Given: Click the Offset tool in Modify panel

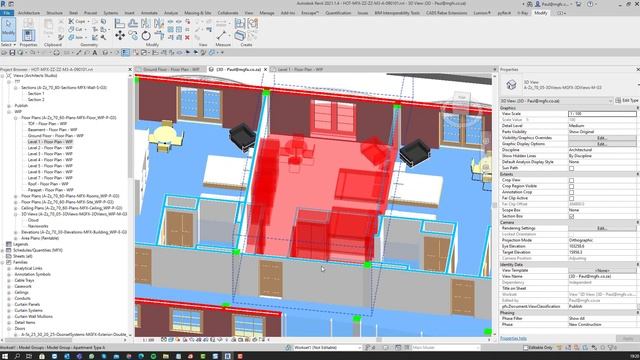Looking at the screenshot, I should pyautogui.click(x=133, y=23).
